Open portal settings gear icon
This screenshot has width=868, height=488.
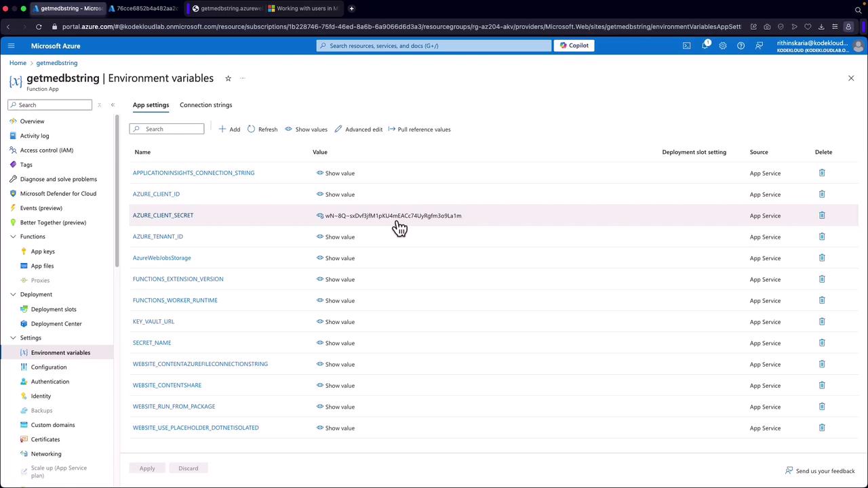(723, 46)
